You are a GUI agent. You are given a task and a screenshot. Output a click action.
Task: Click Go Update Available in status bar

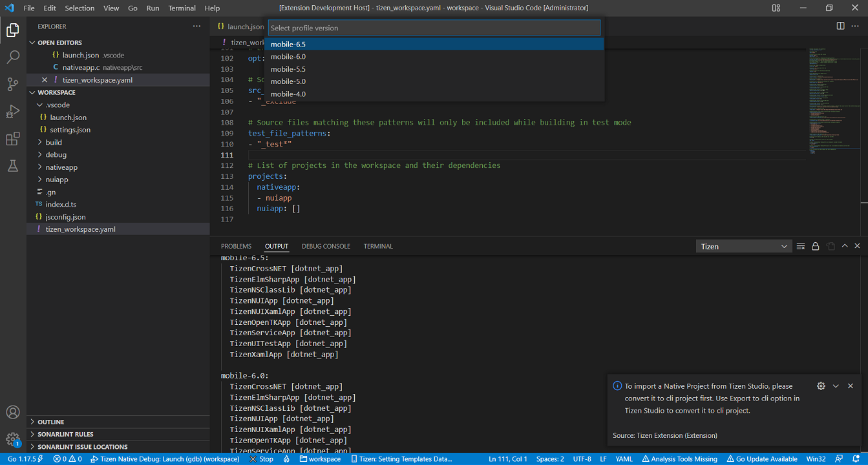coord(762,459)
